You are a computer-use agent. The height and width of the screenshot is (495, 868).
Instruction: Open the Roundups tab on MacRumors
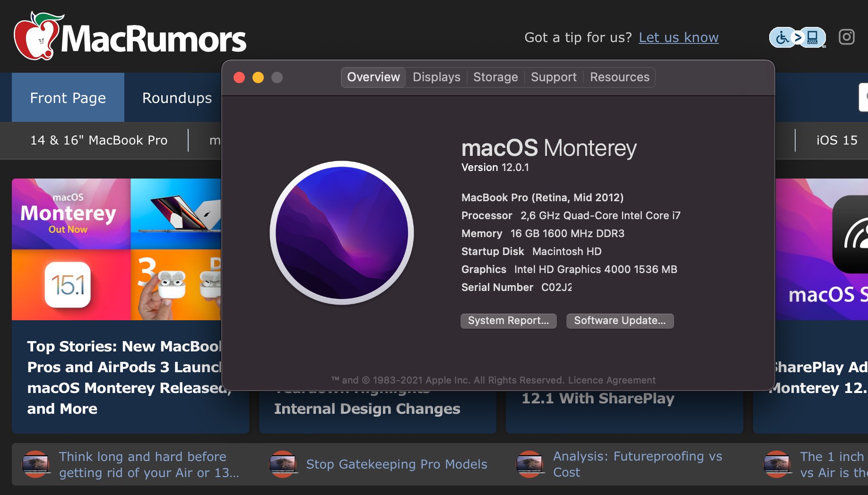tap(177, 98)
